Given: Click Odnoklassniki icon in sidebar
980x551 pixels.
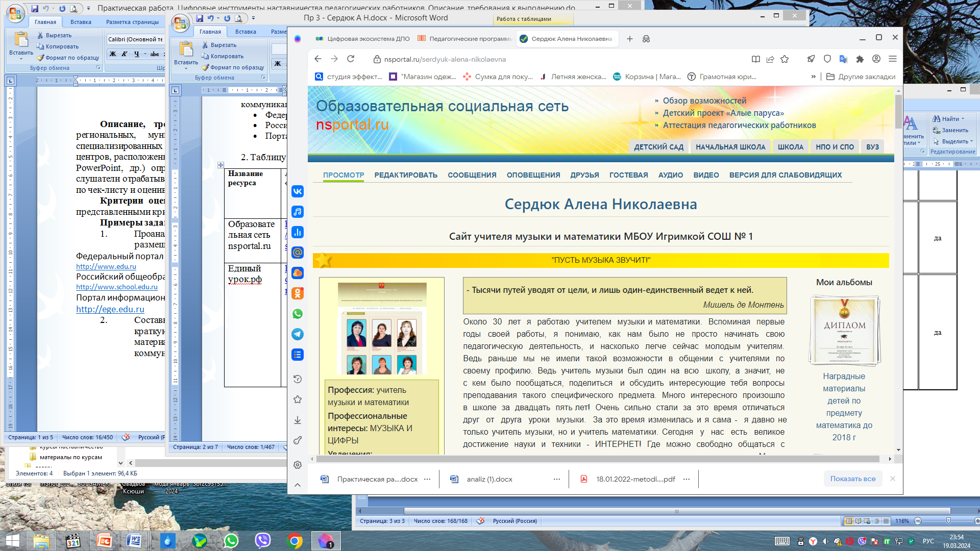Looking at the screenshot, I should coord(298,293).
